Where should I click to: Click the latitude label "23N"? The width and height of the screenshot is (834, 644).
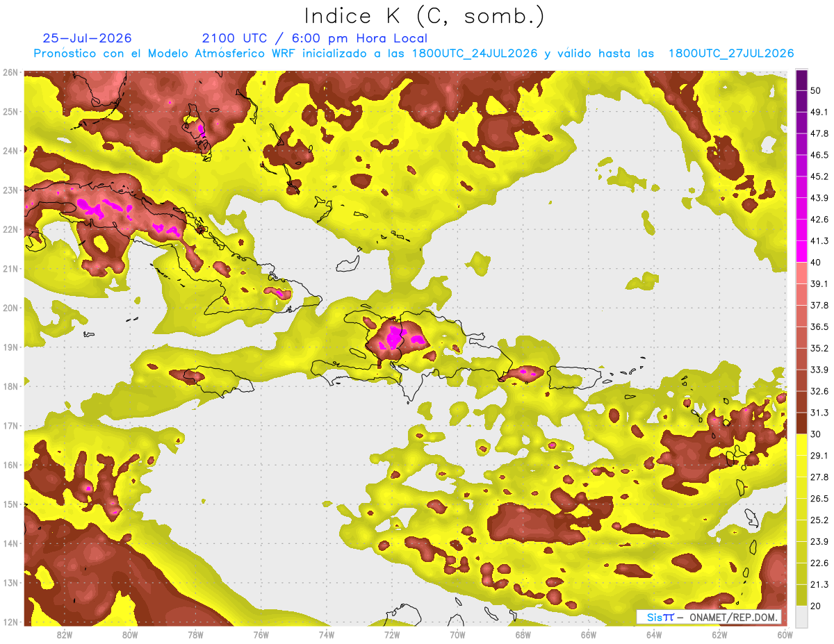coord(10,190)
